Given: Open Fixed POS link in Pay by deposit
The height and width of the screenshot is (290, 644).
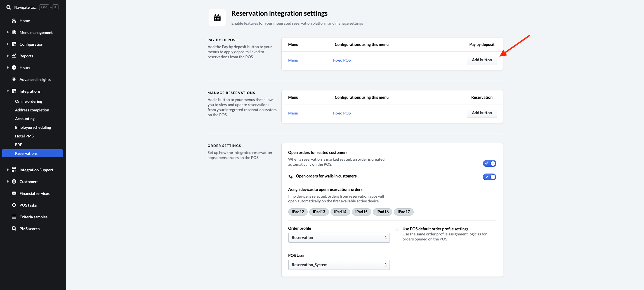Looking at the screenshot, I should [x=342, y=60].
